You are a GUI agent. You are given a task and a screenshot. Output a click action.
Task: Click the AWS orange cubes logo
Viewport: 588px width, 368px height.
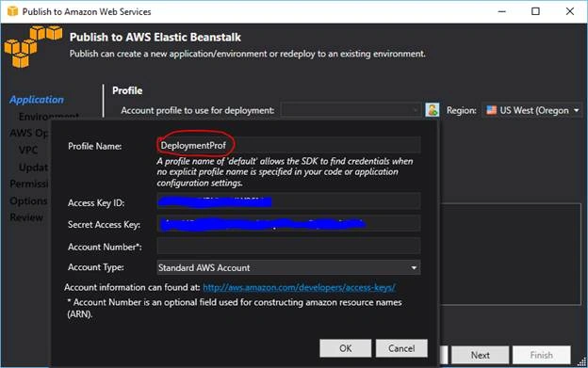[x=33, y=46]
